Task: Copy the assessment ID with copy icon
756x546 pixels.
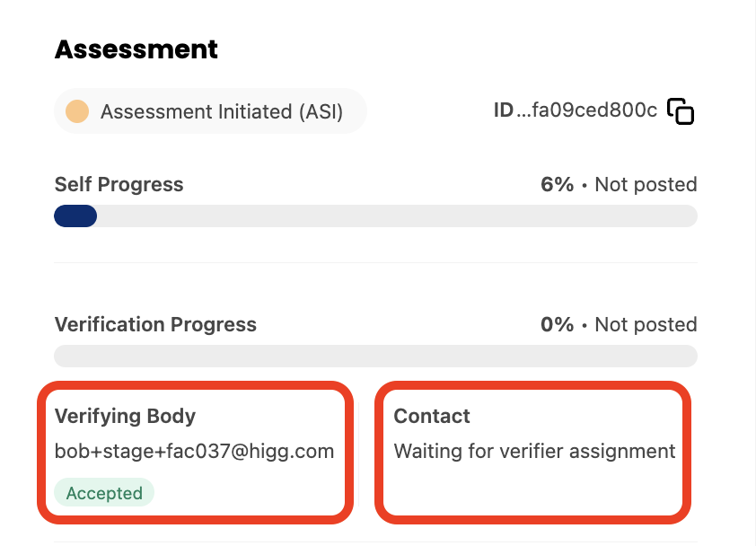Action: (681, 111)
